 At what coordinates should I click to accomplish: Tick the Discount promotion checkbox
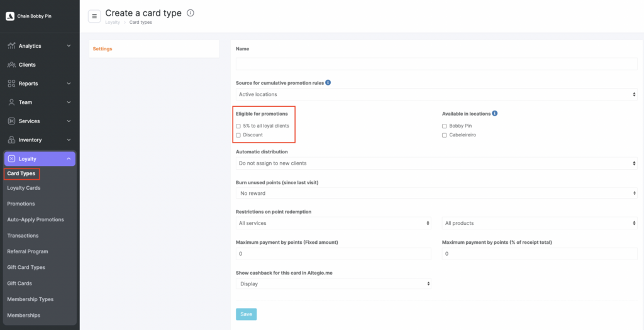point(238,135)
